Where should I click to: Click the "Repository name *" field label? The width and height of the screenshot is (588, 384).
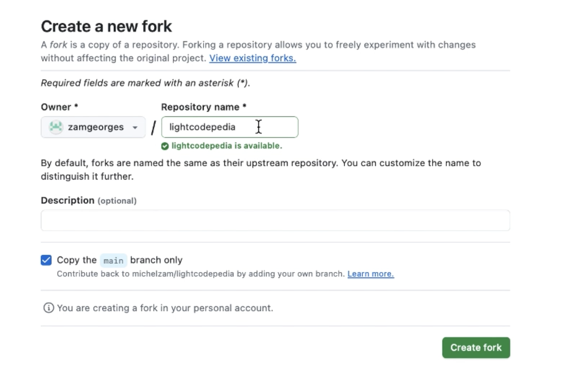204,107
